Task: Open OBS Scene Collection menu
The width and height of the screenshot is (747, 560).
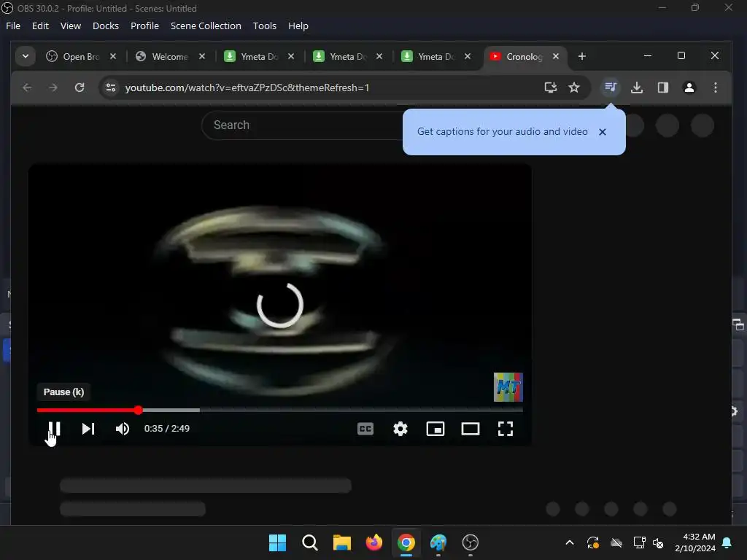Action: tap(206, 26)
